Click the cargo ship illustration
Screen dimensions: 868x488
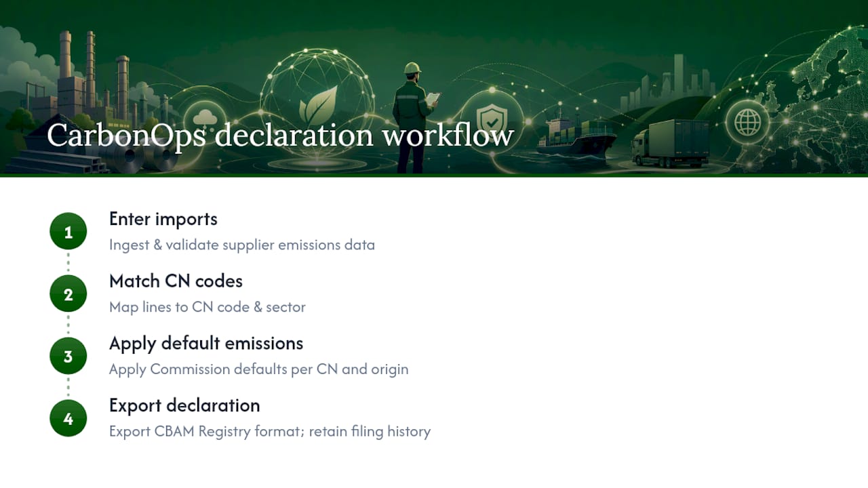click(x=576, y=138)
